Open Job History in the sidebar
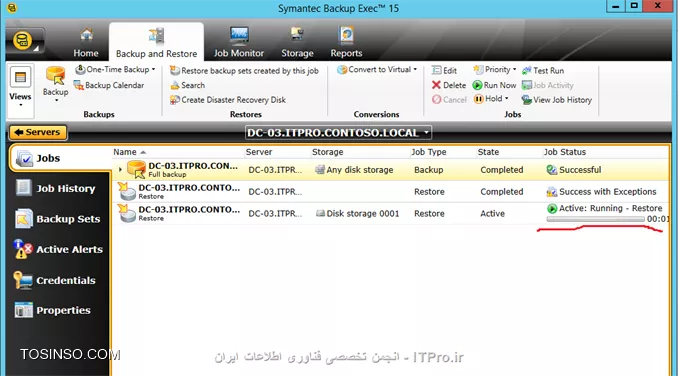Screen dimensions: 678x376 [55, 188]
